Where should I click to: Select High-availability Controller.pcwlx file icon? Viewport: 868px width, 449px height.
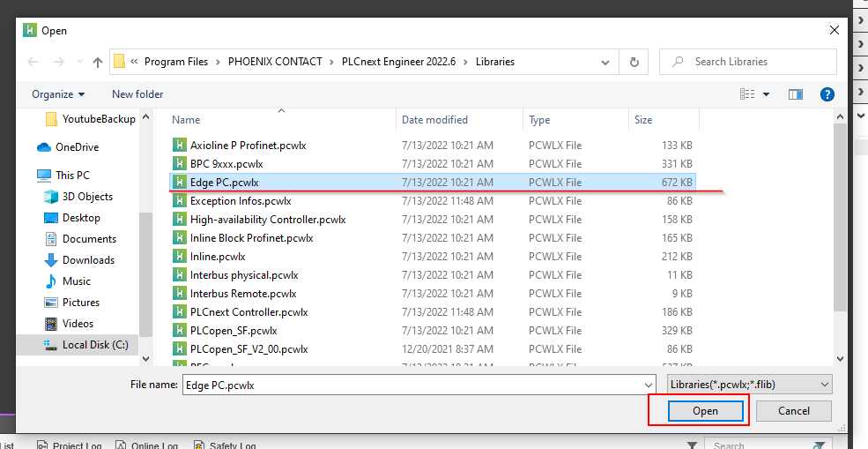point(179,220)
